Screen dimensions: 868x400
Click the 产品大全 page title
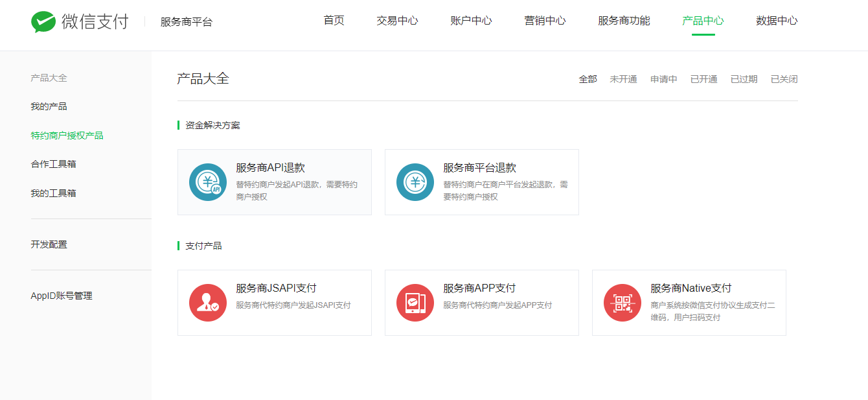[x=203, y=79]
